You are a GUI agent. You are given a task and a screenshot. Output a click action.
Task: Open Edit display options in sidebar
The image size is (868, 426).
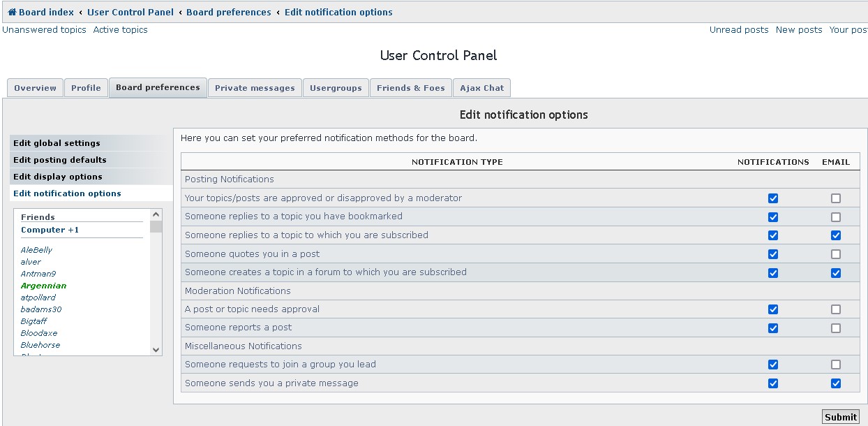(x=91, y=177)
